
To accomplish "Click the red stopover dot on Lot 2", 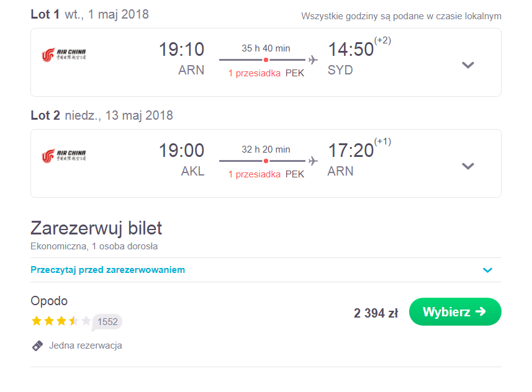I will [x=266, y=161].
